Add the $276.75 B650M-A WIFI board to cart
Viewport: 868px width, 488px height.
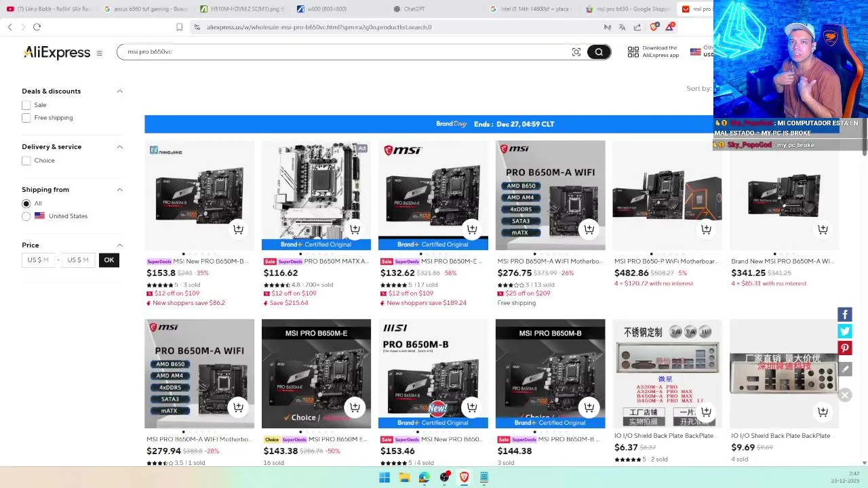coord(589,229)
